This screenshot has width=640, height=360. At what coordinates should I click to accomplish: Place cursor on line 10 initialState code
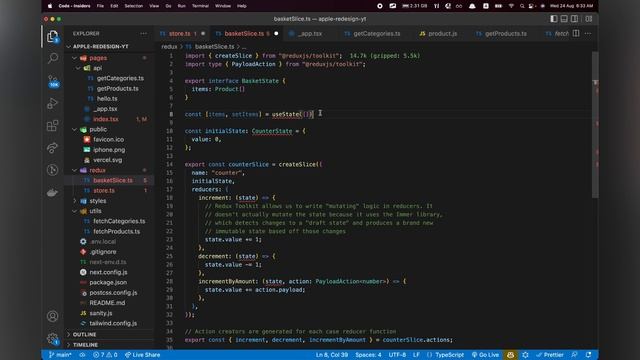[245, 131]
